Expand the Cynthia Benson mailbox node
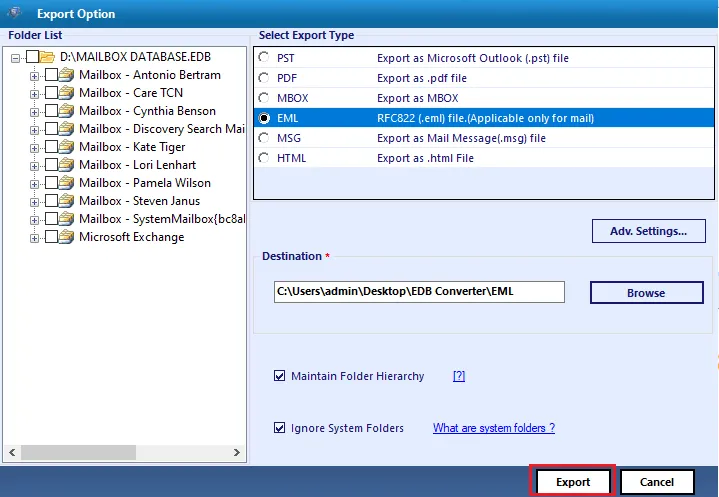 34,112
